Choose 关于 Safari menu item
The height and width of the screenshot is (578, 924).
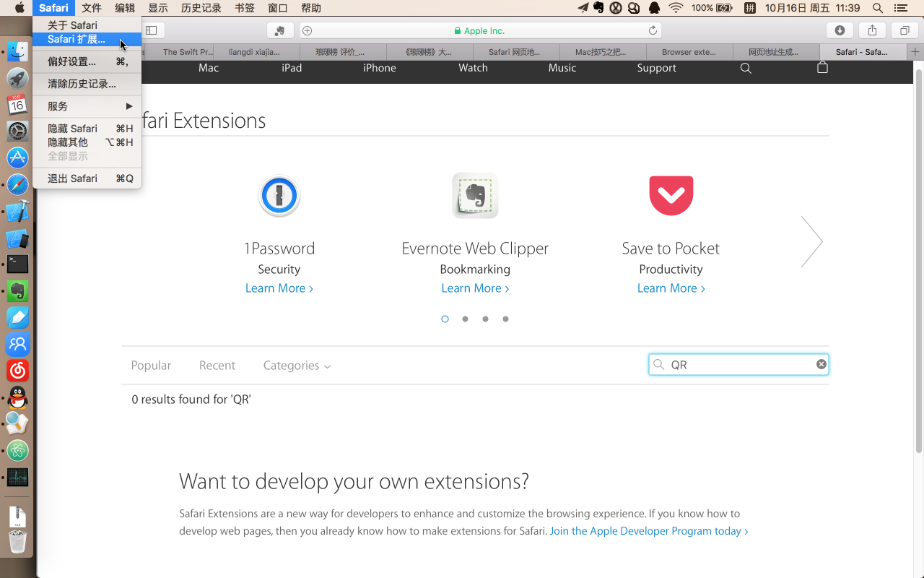pyautogui.click(x=87, y=25)
